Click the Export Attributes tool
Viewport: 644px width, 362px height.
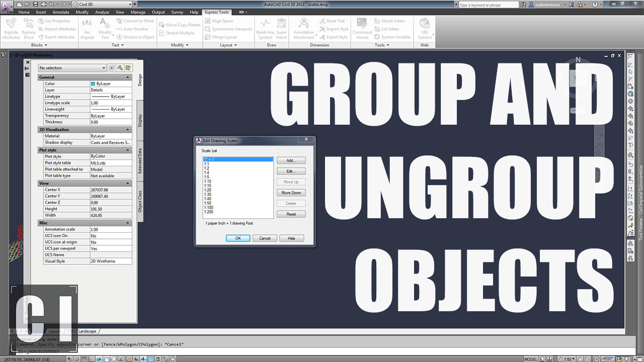[56, 37]
